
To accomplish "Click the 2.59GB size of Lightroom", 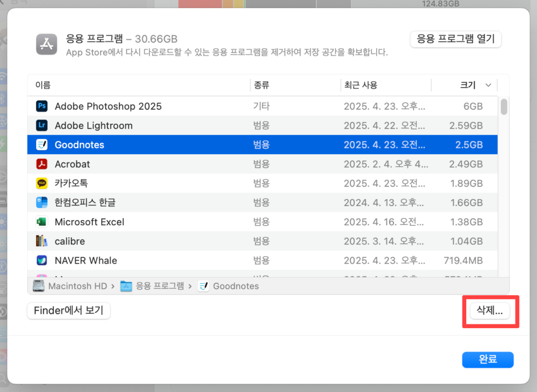I will click(466, 125).
